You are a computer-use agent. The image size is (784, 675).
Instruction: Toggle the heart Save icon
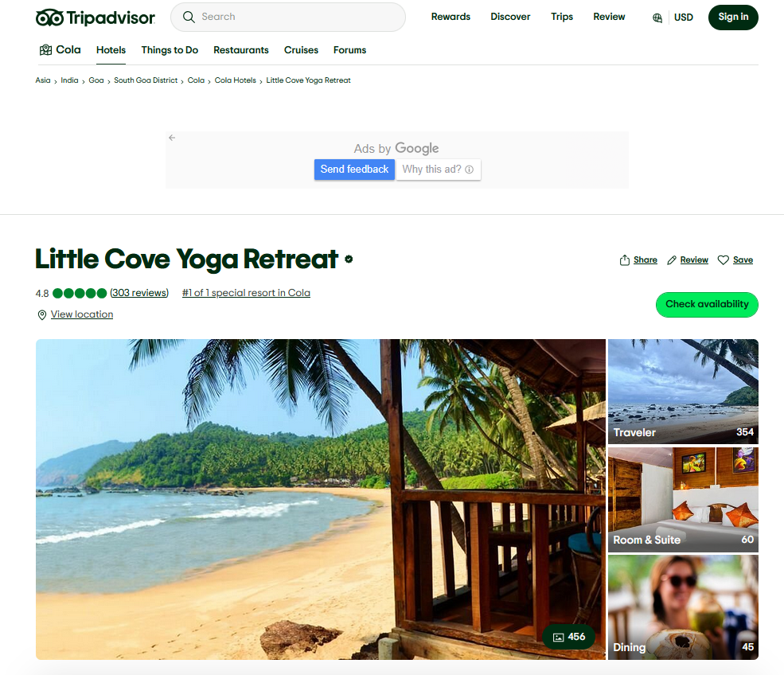coord(723,260)
